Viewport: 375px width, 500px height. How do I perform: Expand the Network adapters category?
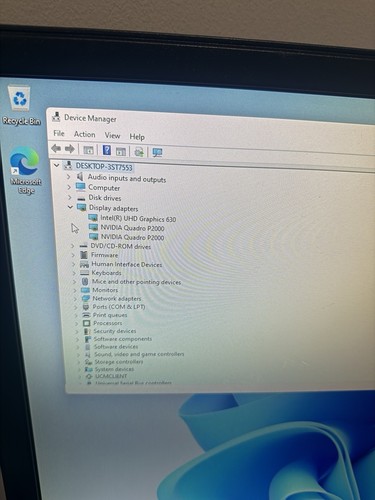76,298
